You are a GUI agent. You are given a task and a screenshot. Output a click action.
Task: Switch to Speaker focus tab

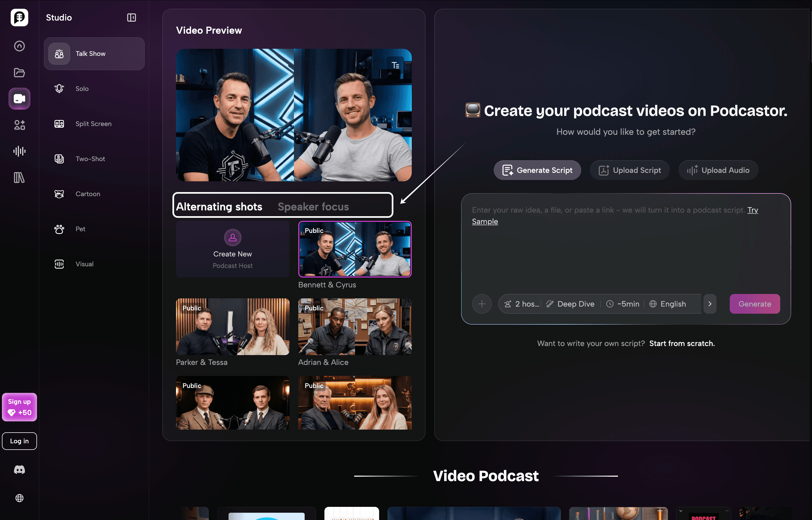313,207
